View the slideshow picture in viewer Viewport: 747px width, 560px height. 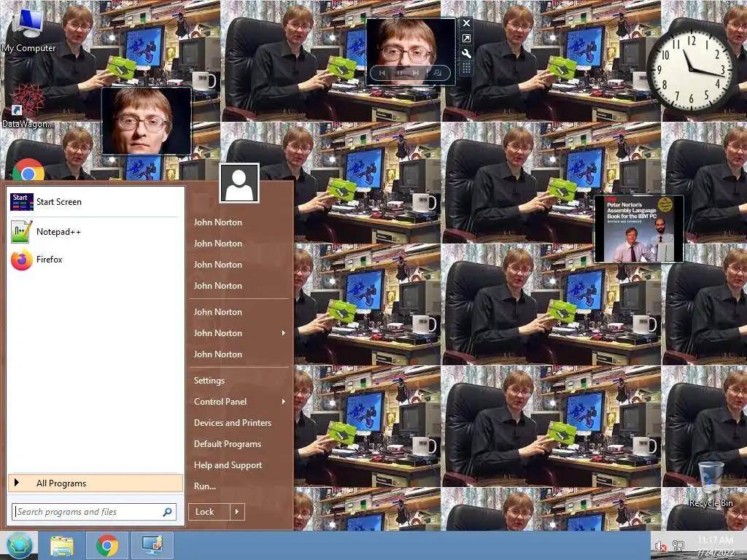(x=438, y=73)
